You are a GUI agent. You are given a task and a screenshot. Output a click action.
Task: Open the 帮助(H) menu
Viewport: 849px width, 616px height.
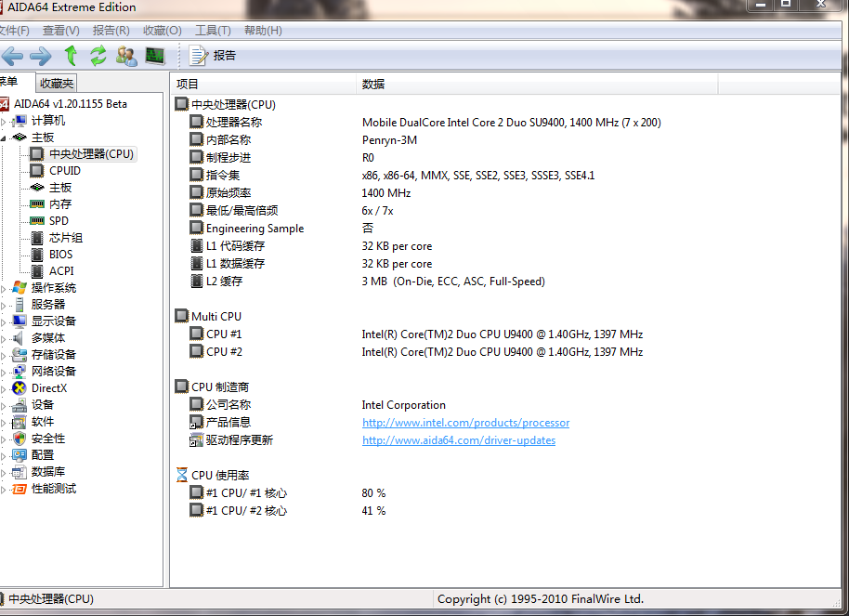click(263, 31)
